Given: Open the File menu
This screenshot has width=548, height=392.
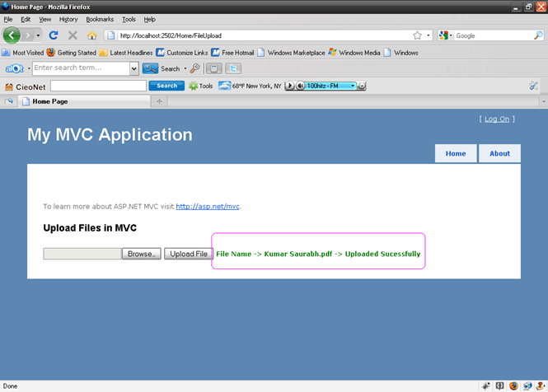Looking at the screenshot, I should tap(8, 19).
